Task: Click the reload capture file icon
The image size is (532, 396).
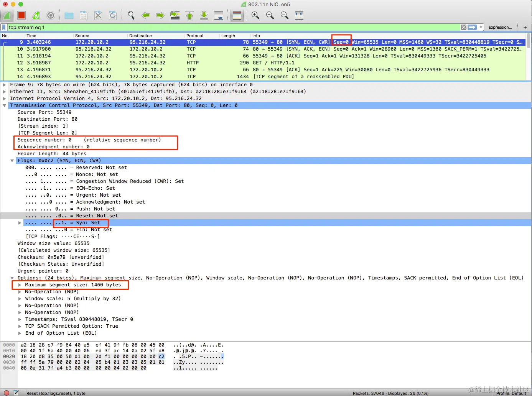Action: [113, 15]
